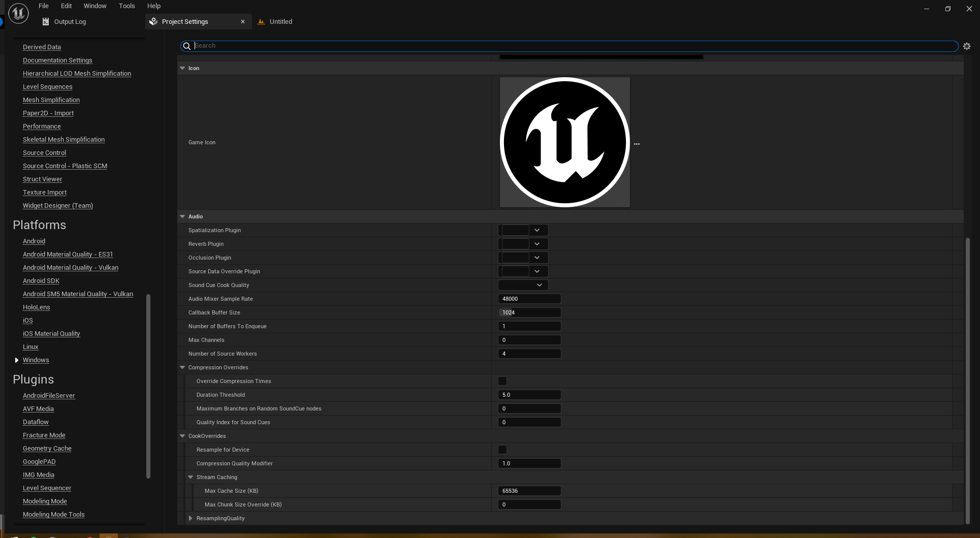
Task: Switch to the Untitled tab
Action: [280, 21]
